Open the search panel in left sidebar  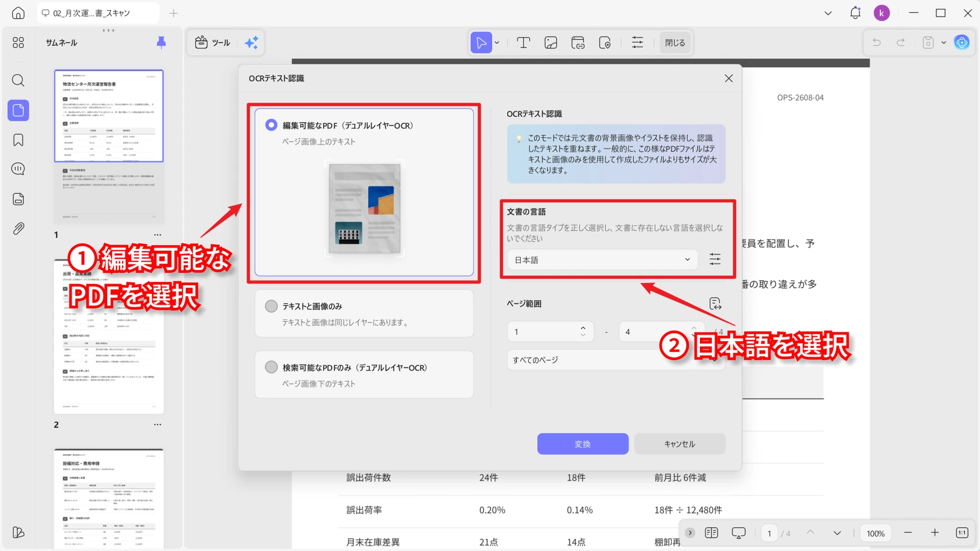pyautogui.click(x=18, y=81)
